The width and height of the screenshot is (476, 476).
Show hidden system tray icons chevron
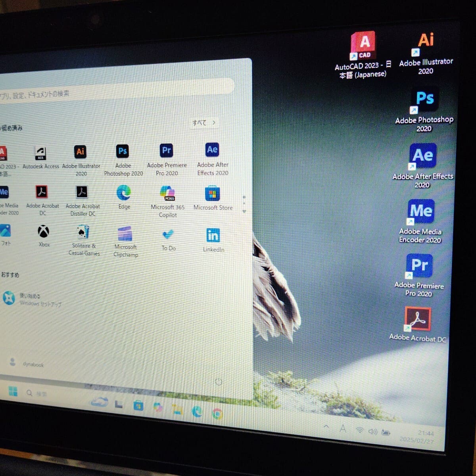tap(326, 427)
